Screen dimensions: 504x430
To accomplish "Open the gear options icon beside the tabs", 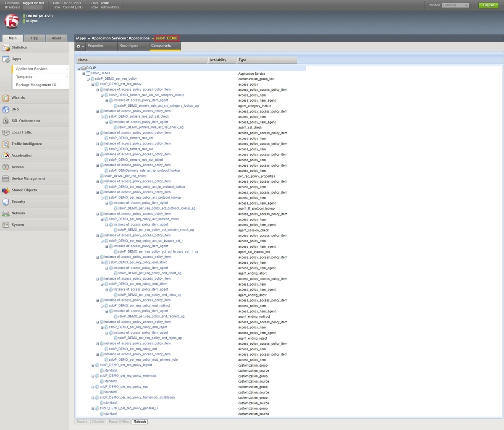I will (79, 46).
